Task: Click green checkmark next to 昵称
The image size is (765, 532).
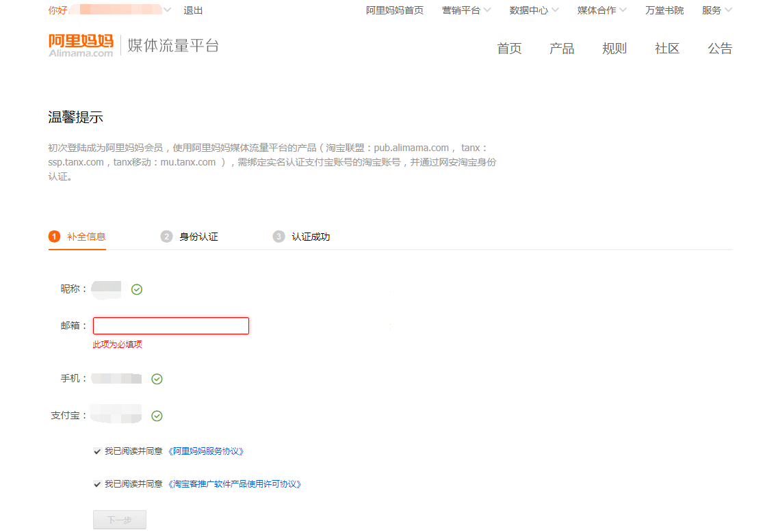Action: pyautogui.click(x=137, y=290)
